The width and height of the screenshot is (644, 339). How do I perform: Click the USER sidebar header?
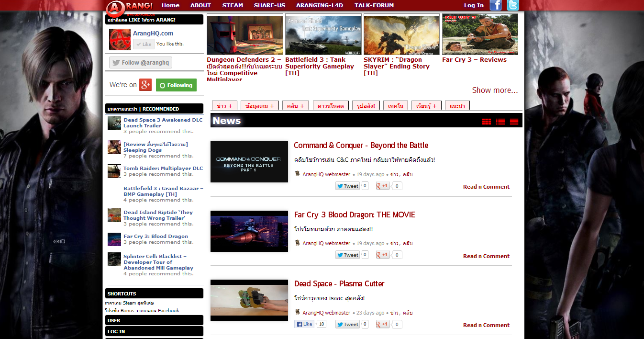click(x=154, y=320)
